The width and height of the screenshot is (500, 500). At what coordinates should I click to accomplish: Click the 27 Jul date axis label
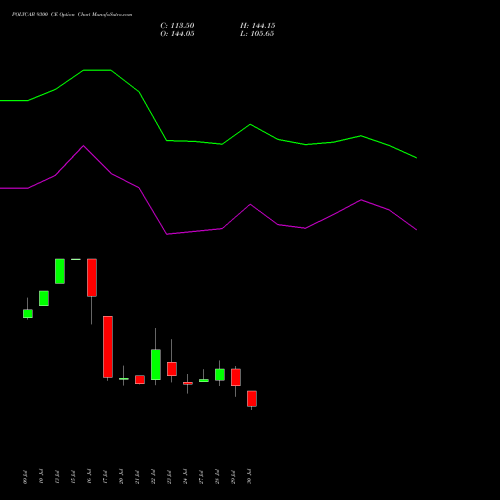point(201,477)
